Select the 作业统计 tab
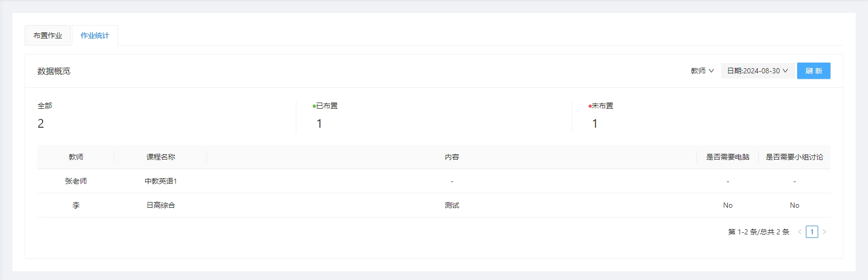The width and height of the screenshot is (868, 280). 95,35
